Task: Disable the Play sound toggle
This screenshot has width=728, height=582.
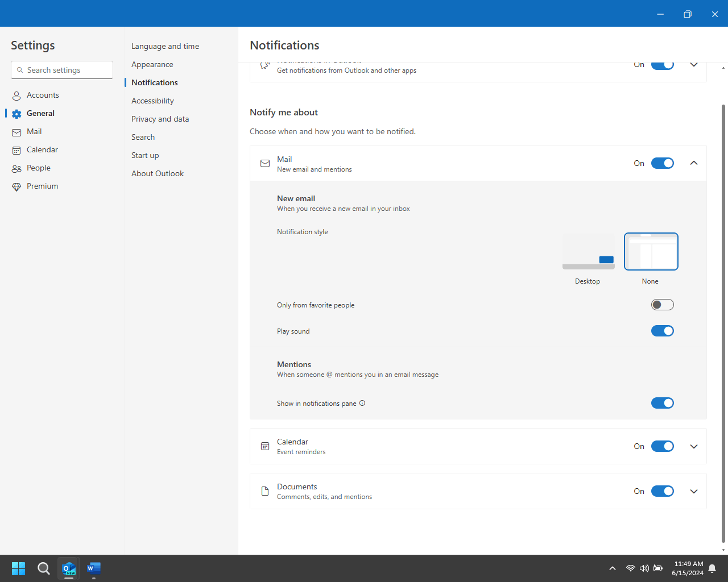Action: (x=662, y=331)
